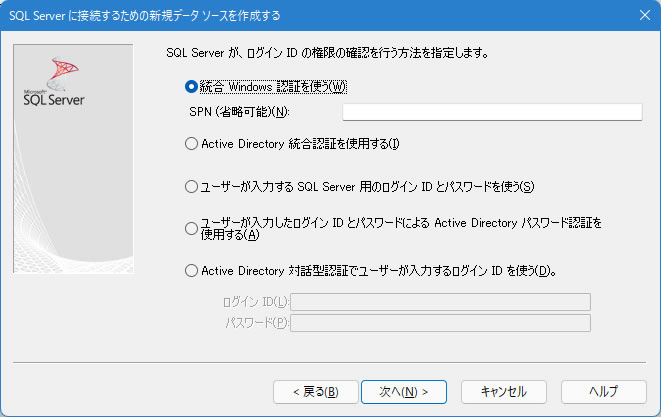Enable Active Directory パスワード認証 radio option
The height and width of the screenshot is (417, 661).
192,228
